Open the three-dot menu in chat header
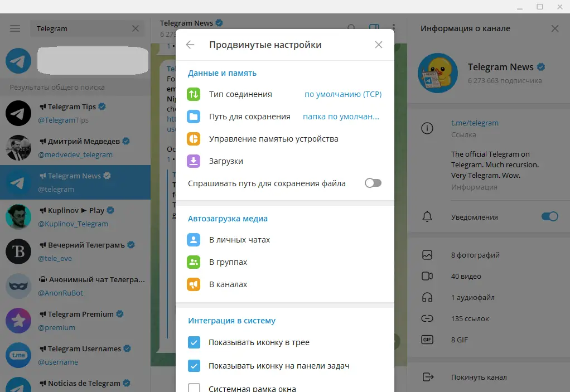Viewport: 570px width, 392px height. pos(394,27)
